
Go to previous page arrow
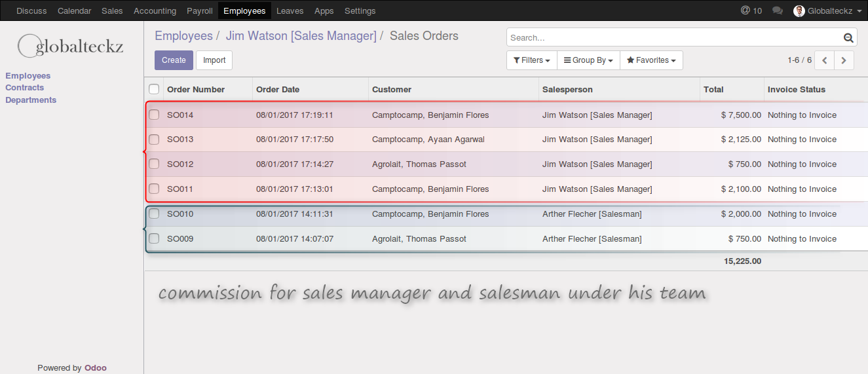pos(825,60)
